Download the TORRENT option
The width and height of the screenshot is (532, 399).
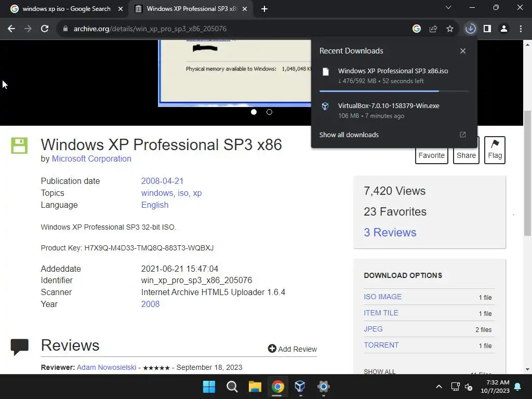pyautogui.click(x=381, y=345)
